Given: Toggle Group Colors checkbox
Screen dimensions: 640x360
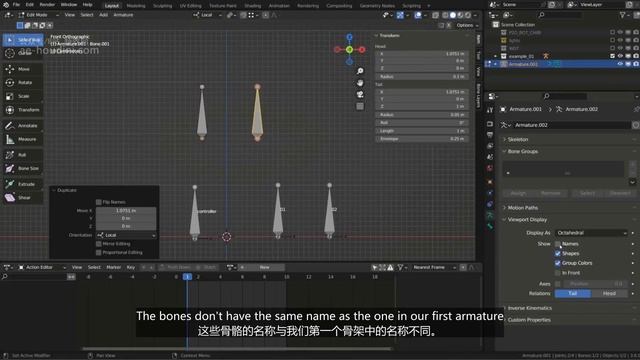Looking at the screenshot, I should tap(558, 263).
